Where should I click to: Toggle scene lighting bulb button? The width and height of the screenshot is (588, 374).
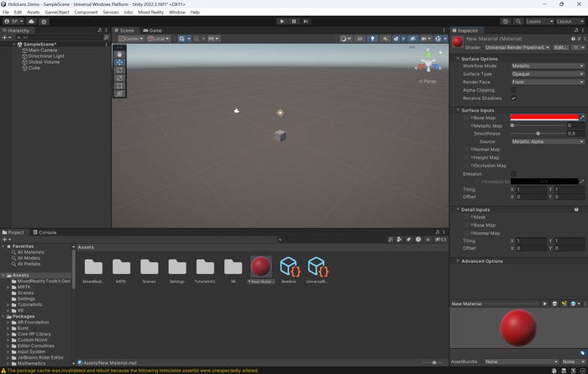tap(372, 39)
